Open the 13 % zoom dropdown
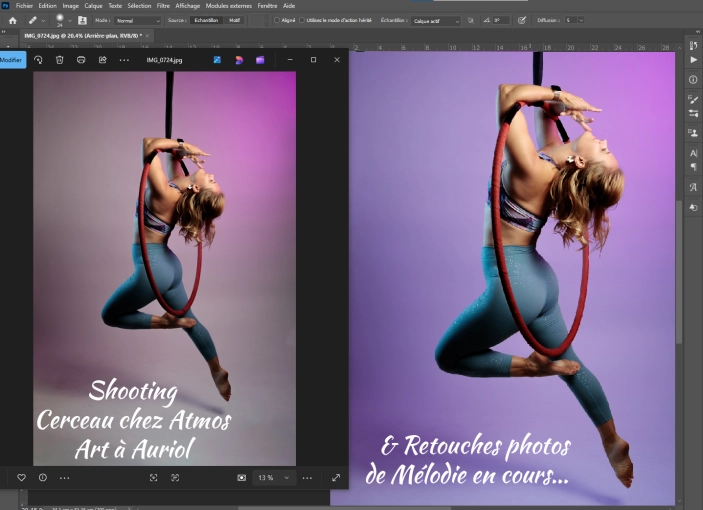Screen dimensions: 703x510 tap(273, 478)
